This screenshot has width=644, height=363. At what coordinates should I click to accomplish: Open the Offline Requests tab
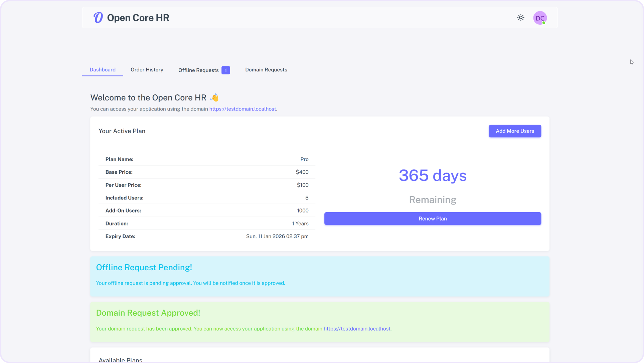pos(198,70)
